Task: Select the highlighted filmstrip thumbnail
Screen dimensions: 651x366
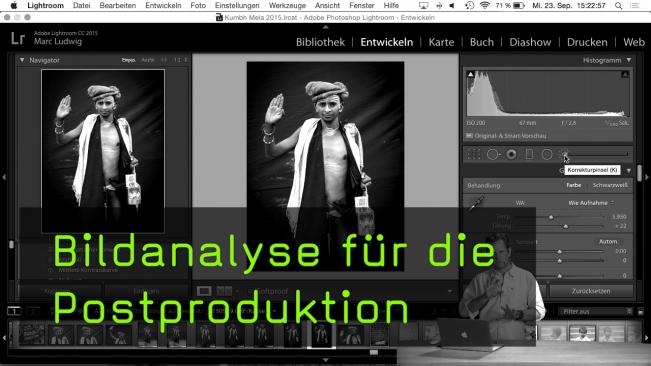Action: click(x=321, y=335)
